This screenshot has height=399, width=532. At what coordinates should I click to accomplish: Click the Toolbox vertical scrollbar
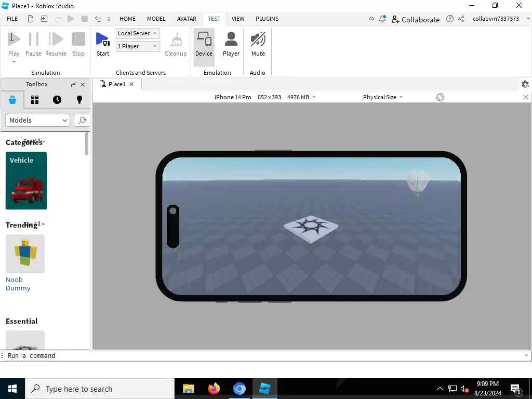tap(87, 144)
